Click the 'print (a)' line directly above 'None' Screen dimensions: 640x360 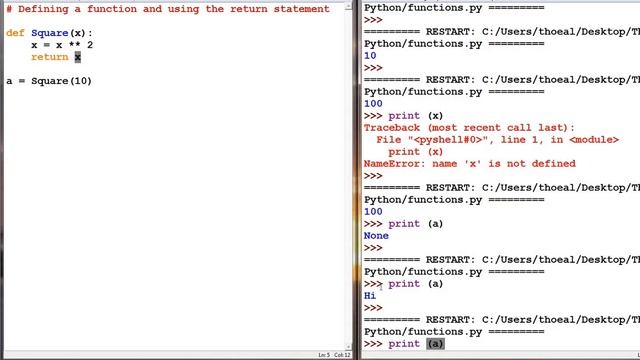click(403, 224)
